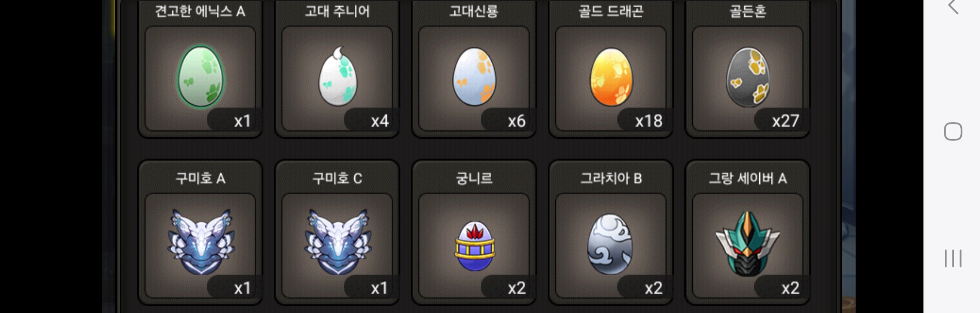The image size is (980, 313).
Task: Select the 골드 드래곤 golden egg
Action: (x=611, y=77)
